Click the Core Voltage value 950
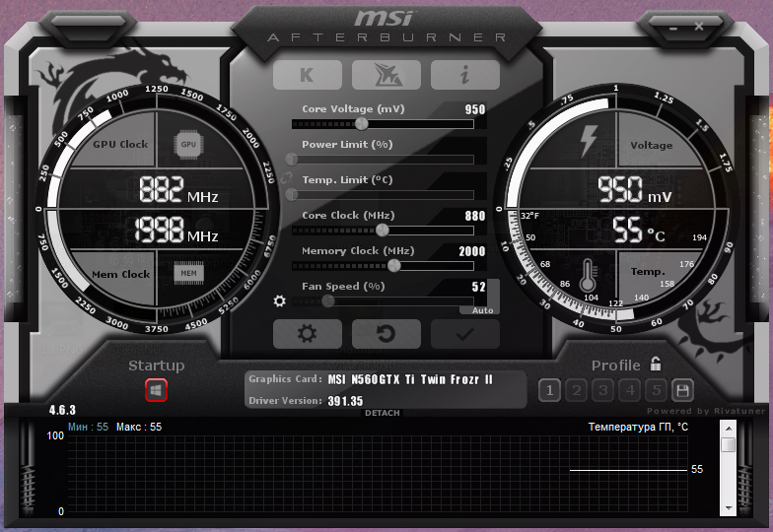The width and height of the screenshot is (773, 532). click(x=475, y=109)
